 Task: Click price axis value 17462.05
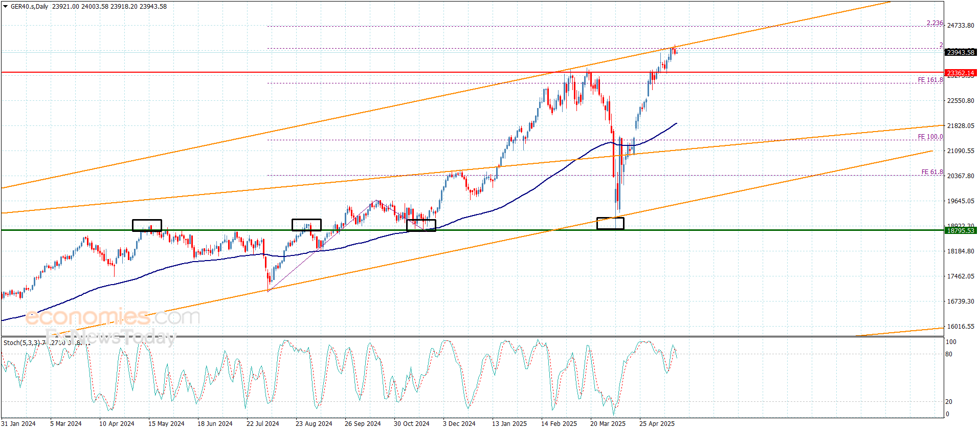click(961, 276)
